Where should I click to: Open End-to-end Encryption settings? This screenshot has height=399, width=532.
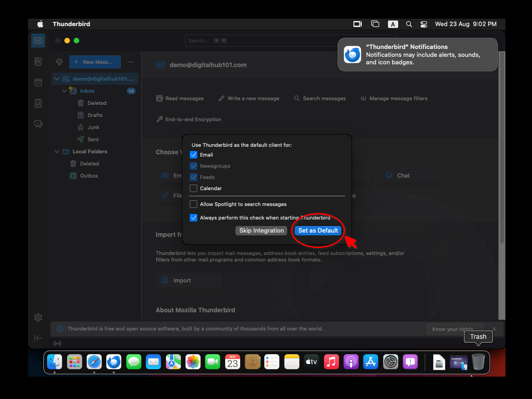pos(189,119)
